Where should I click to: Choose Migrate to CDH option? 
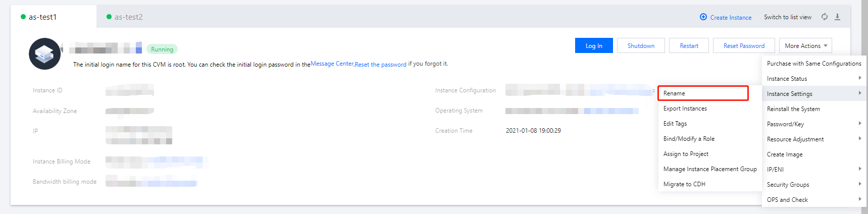click(684, 184)
